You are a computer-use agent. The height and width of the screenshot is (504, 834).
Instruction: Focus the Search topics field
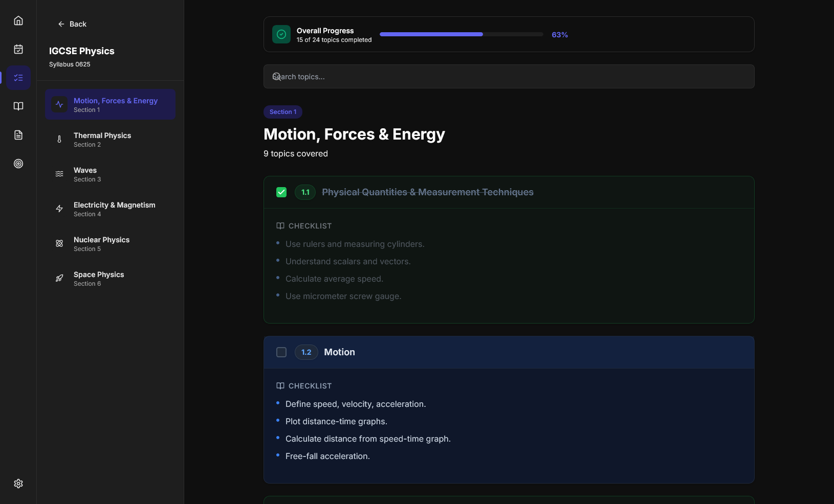click(509, 77)
